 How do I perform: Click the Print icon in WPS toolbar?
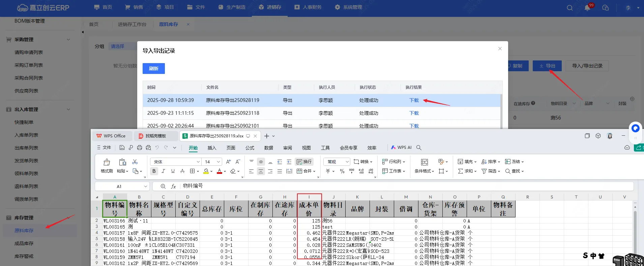pos(140,148)
